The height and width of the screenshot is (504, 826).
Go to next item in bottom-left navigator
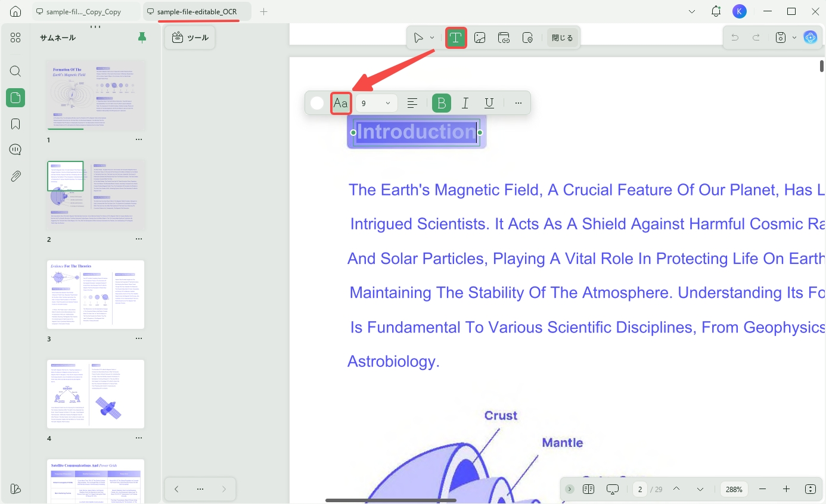pyautogui.click(x=224, y=489)
